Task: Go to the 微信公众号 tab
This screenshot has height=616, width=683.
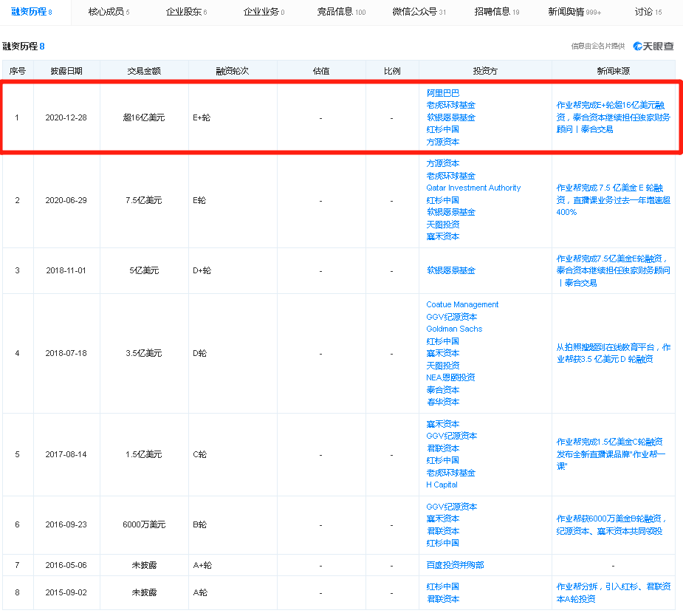Action: pyautogui.click(x=419, y=12)
